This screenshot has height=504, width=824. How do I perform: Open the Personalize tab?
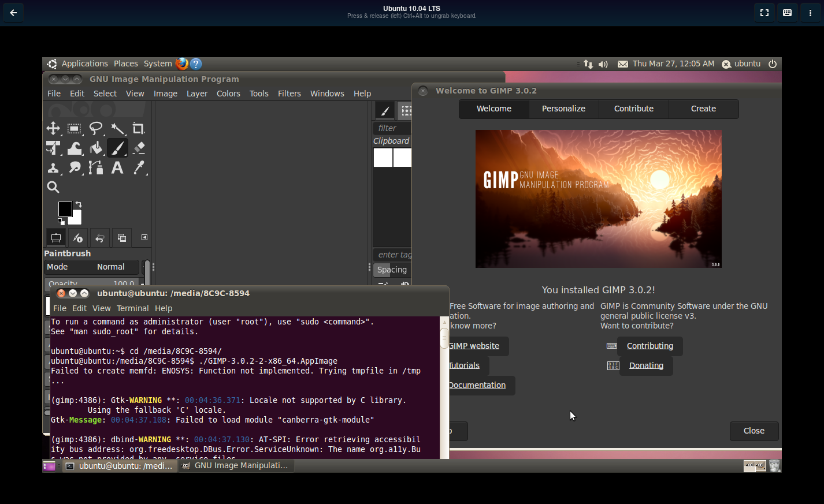tap(564, 109)
